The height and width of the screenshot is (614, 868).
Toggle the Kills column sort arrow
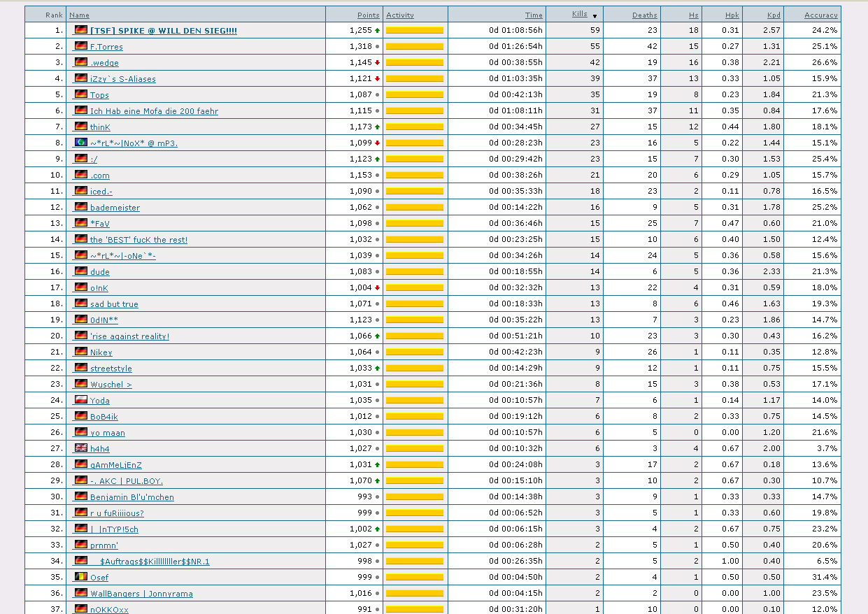[595, 15]
